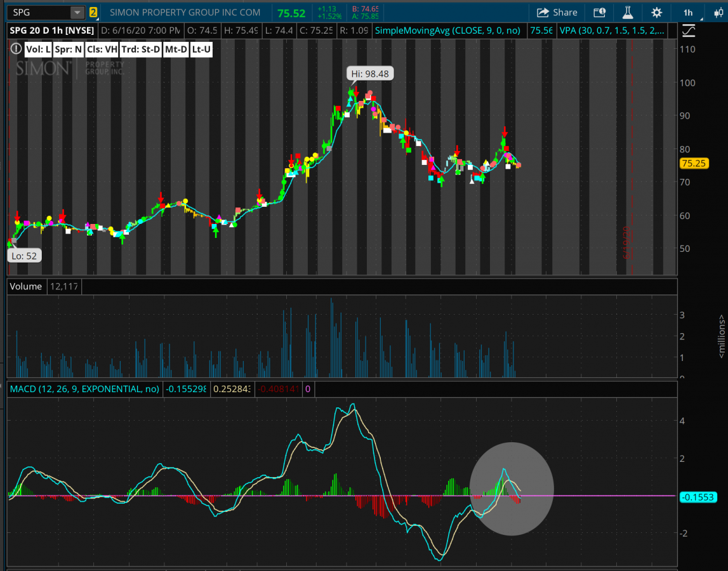Viewport: 728px width, 571px height.
Task: Click the SPG symbol input field
Action: pyautogui.click(x=39, y=13)
